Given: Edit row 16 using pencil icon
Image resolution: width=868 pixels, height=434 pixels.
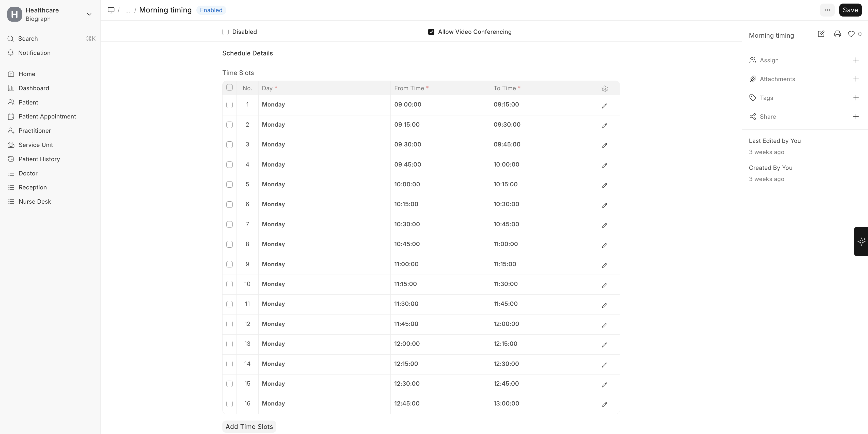Looking at the screenshot, I should point(605,405).
